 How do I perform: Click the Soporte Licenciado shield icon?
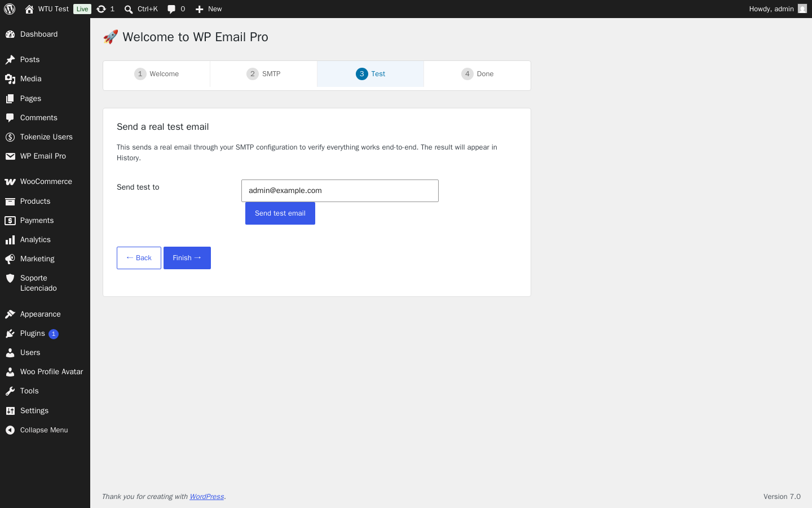click(10, 278)
